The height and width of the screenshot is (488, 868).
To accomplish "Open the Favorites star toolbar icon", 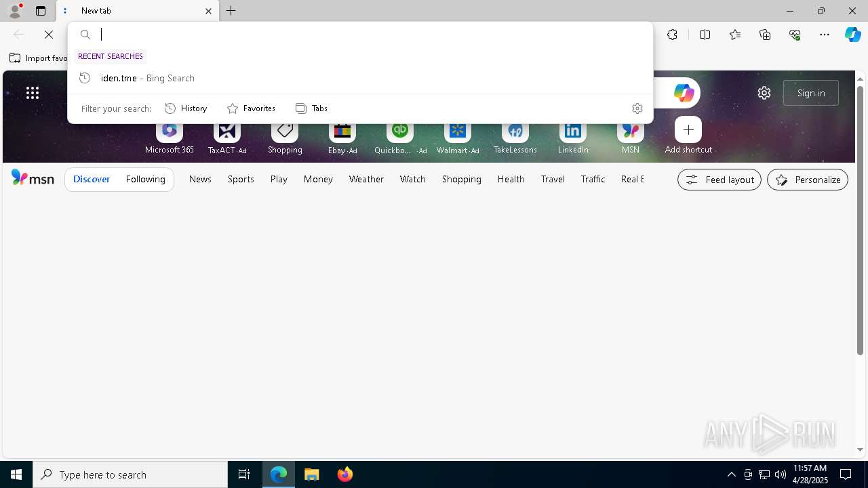I will [x=735, y=35].
